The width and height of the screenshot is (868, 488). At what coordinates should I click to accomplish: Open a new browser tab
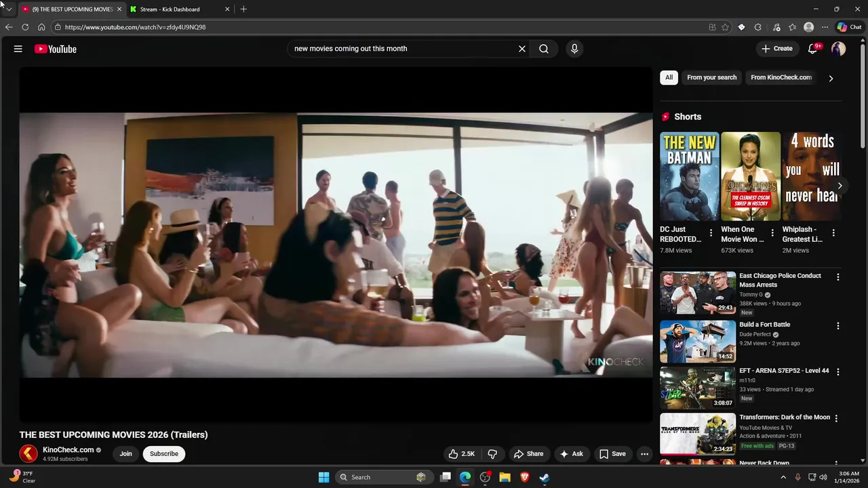coord(243,9)
